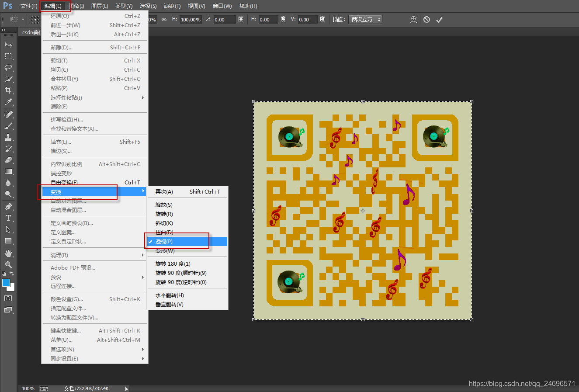Screen dimensions: 579x392
Task: Open the 视图(V) menu
Action: click(x=196, y=6)
